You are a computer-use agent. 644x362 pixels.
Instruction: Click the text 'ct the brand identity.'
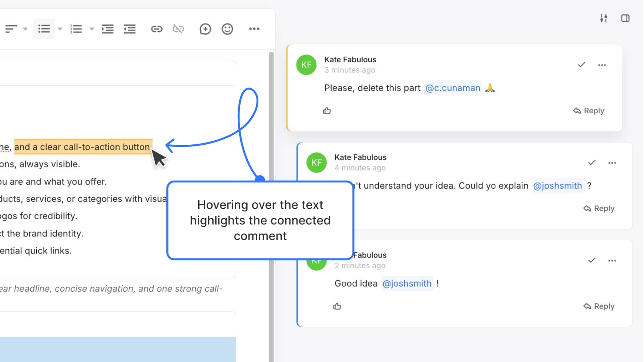click(41, 234)
